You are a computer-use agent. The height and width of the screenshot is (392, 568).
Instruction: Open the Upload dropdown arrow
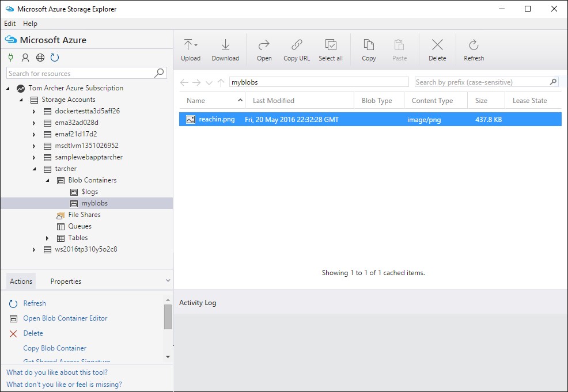tap(196, 45)
